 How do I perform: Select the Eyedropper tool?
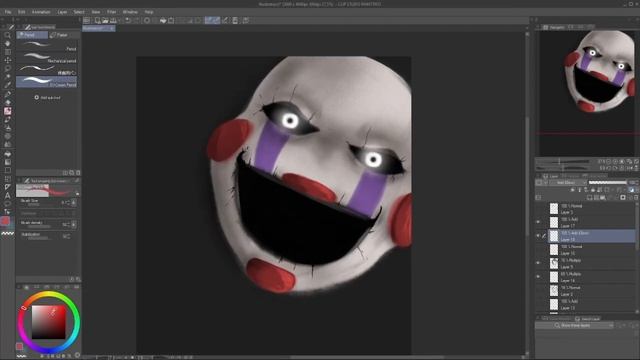(7, 85)
